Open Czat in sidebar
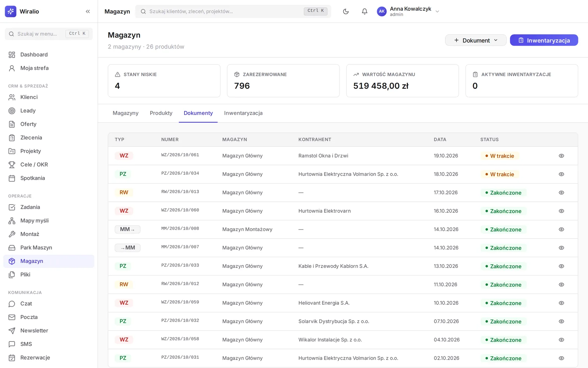Image resolution: width=588 pixels, height=368 pixels. [49, 304]
